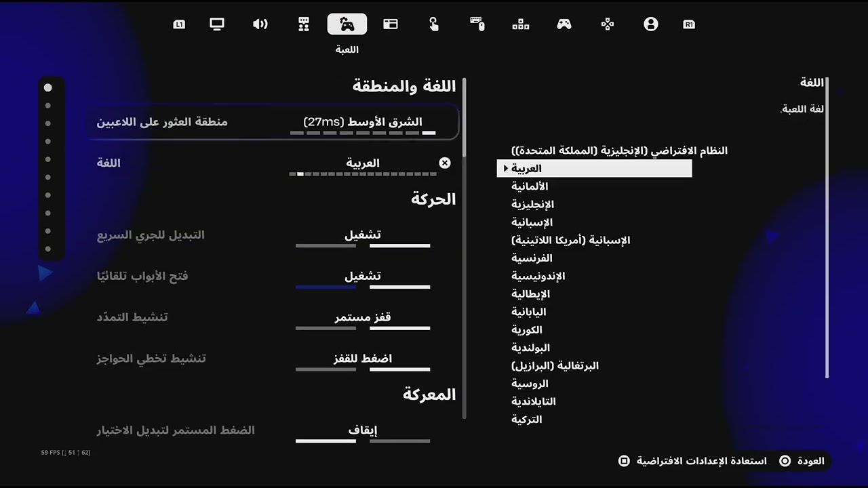Click the اللغة والمنطقة section heading
The width and height of the screenshot is (868, 488).
(x=404, y=86)
